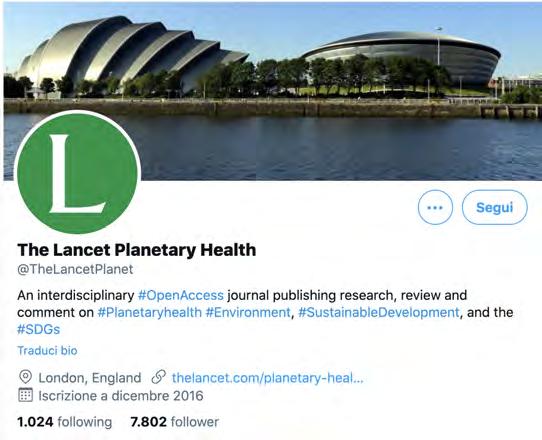Click the @TheLancetPlanet handle
The image size is (542, 440).
click(x=75, y=269)
